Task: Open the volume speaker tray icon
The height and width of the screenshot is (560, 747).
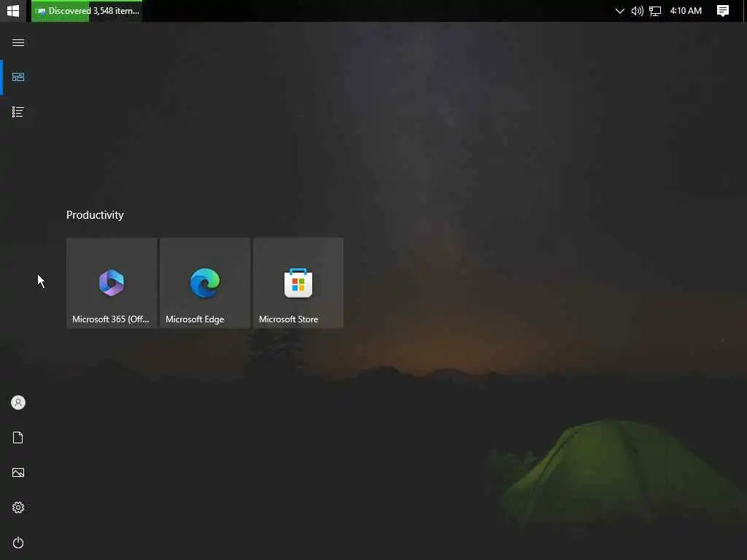Action: [637, 11]
